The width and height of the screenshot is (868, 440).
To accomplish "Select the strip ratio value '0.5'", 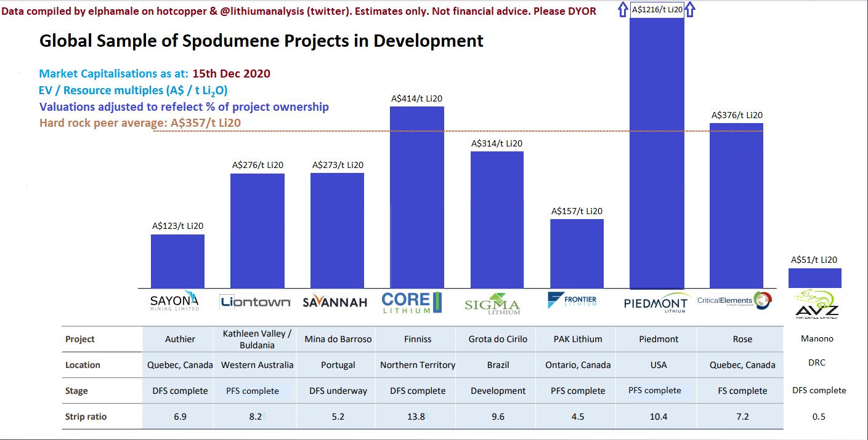I will [819, 417].
